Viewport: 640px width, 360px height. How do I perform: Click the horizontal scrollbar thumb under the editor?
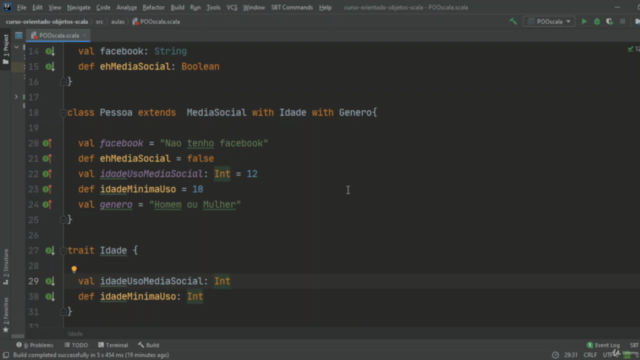(18, 336)
